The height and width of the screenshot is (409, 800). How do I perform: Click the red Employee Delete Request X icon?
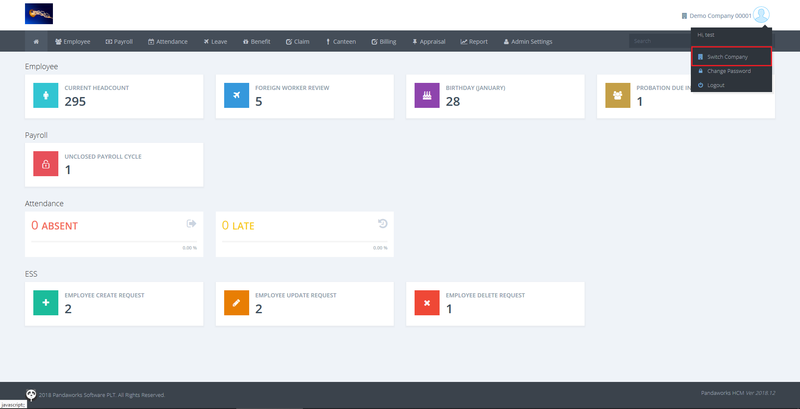point(428,302)
